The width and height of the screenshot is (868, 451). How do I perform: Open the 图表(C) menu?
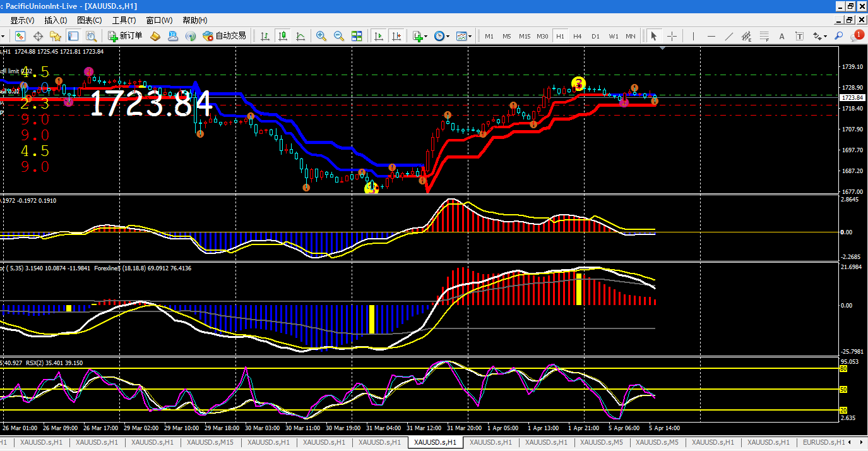tap(89, 20)
